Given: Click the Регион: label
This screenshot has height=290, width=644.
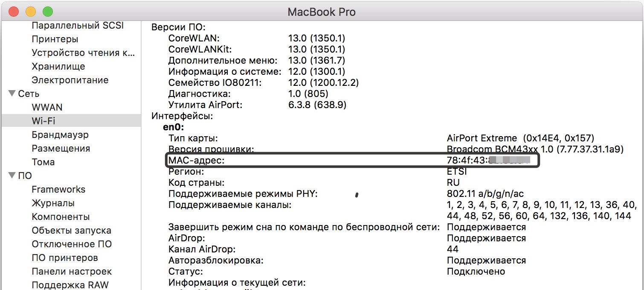Looking at the screenshot, I should [186, 171].
